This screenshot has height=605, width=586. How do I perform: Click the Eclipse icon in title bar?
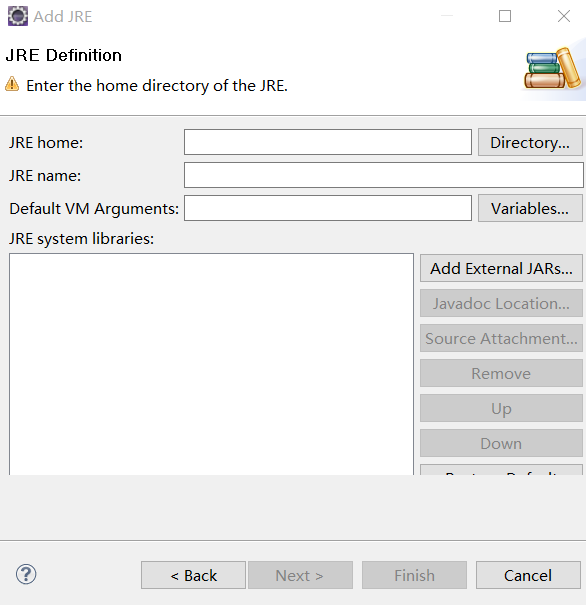(x=18, y=16)
